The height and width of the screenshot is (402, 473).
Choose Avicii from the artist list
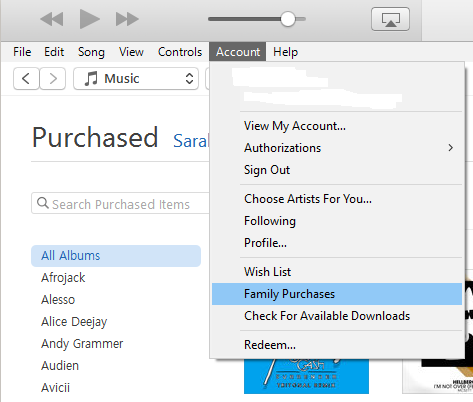(x=55, y=388)
